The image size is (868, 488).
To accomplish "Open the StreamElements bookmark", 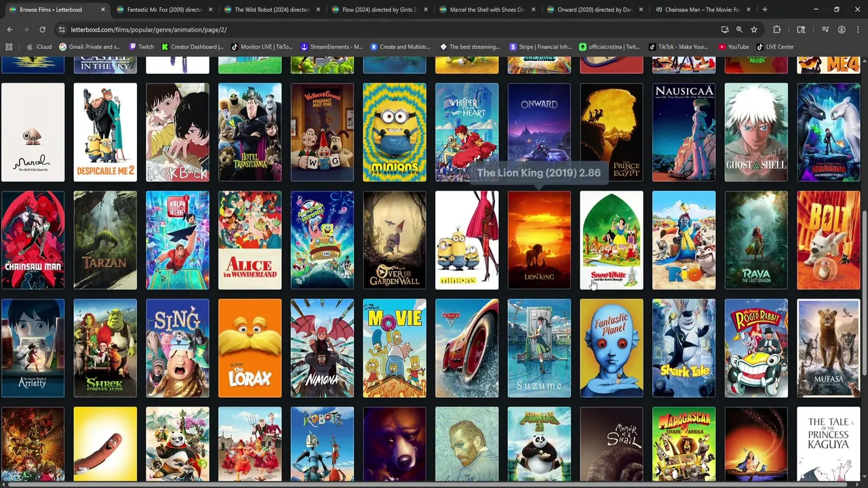I will [x=332, y=47].
